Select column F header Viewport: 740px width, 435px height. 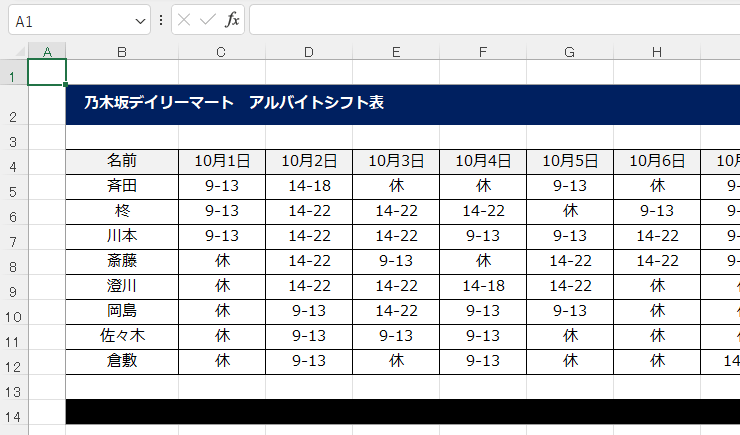click(x=483, y=51)
